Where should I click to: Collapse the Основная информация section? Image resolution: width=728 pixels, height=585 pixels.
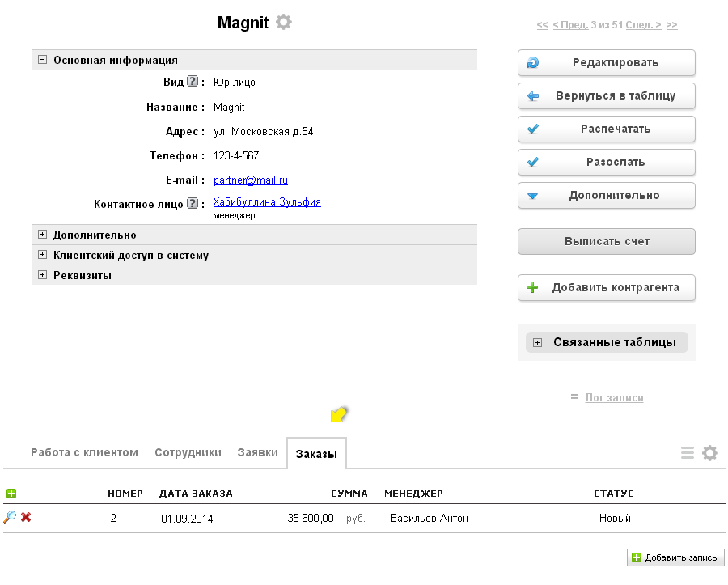pos(42,60)
